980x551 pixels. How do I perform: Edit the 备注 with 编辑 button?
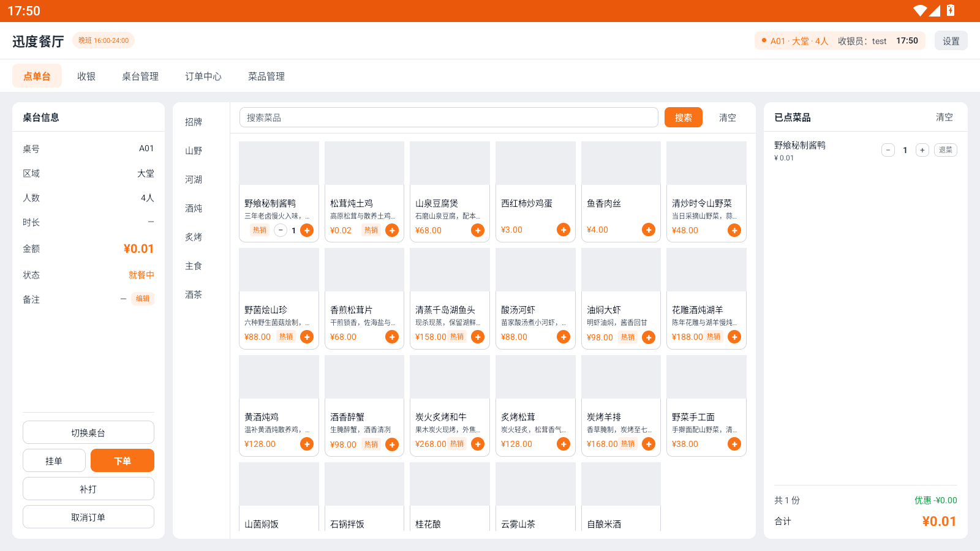pyautogui.click(x=143, y=299)
